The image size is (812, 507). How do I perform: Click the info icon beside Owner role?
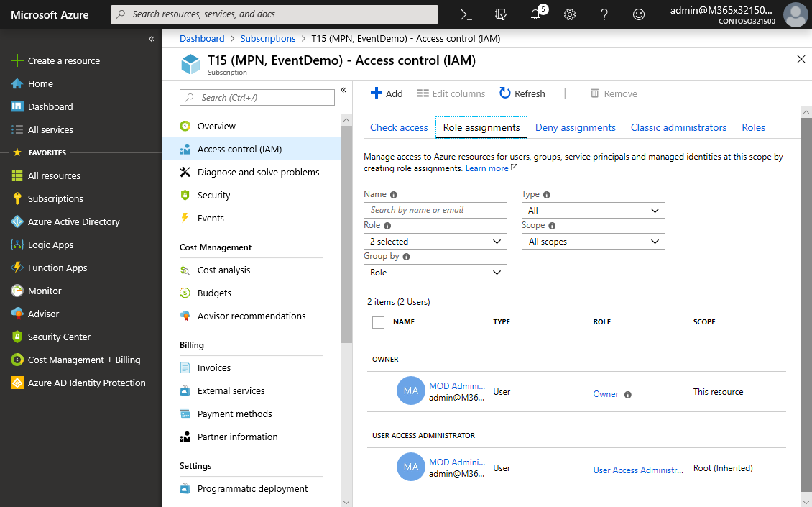pos(628,394)
